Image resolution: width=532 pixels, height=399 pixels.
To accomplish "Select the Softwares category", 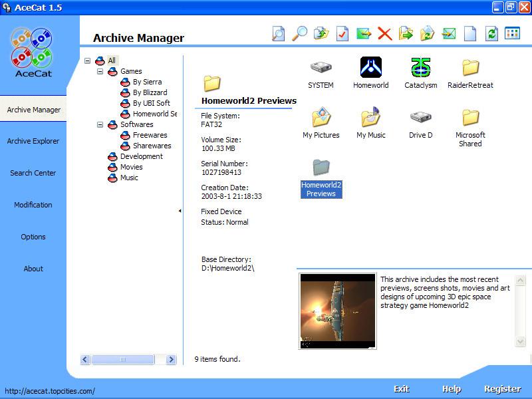I will [137, 124].
